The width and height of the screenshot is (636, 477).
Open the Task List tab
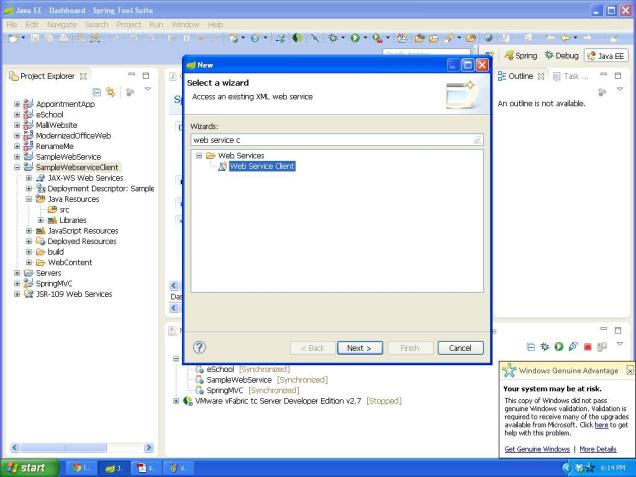click(x=571, y=76)
